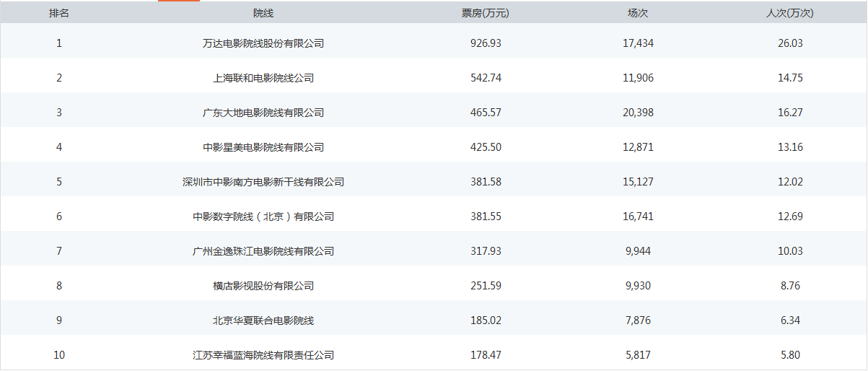Click 中影数字院线（北京）有限公司

tap(263, 217)
